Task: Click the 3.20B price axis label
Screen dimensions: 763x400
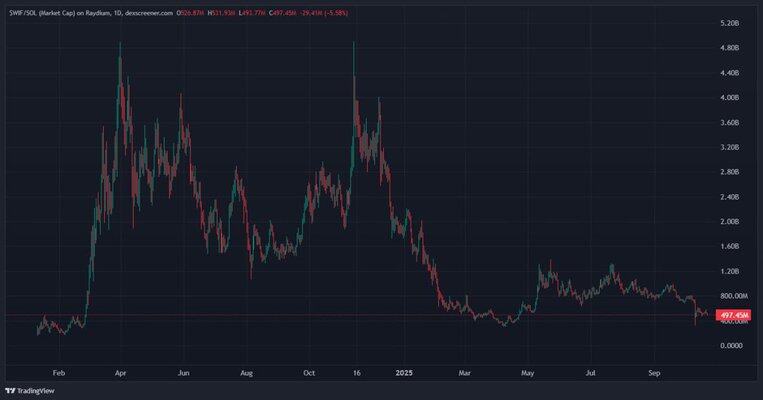Action: [x=730, y=147]
